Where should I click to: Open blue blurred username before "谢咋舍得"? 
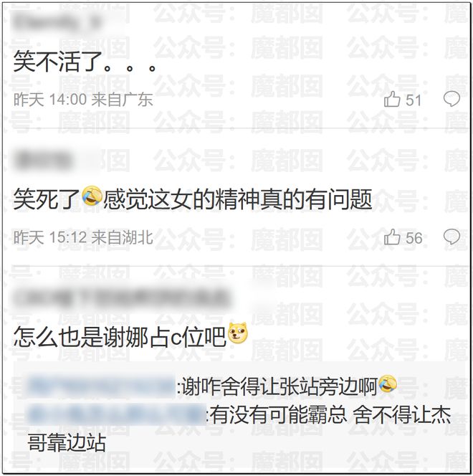pos(101,386)
